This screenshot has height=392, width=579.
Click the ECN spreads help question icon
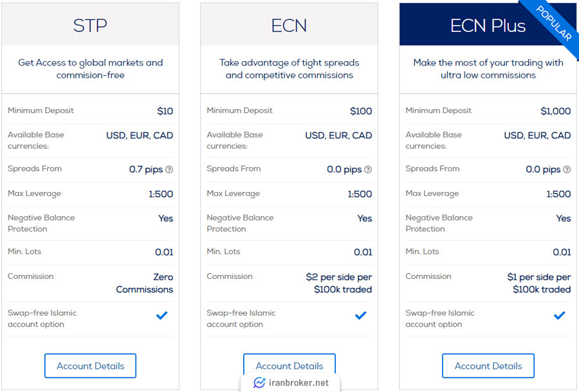(x=368, y=170)
